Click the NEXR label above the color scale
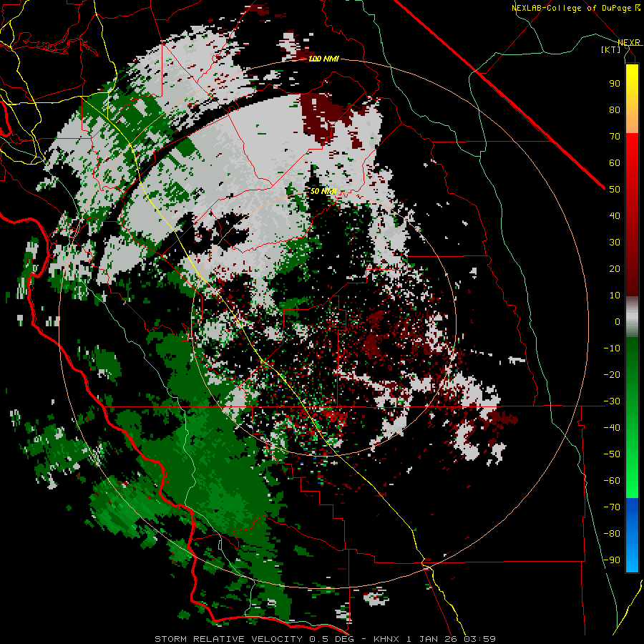Viewport: 644px width, 644px height. [629, 42]
